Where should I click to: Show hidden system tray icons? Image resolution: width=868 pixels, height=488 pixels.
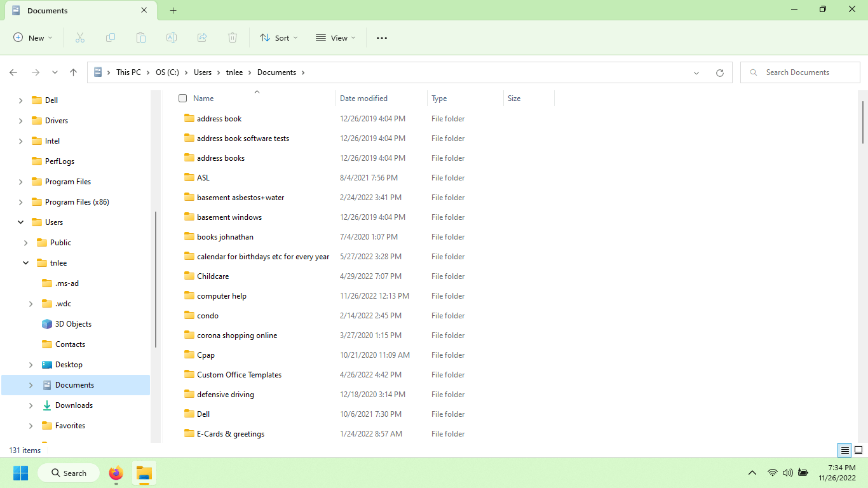click(x=752, y=473)
